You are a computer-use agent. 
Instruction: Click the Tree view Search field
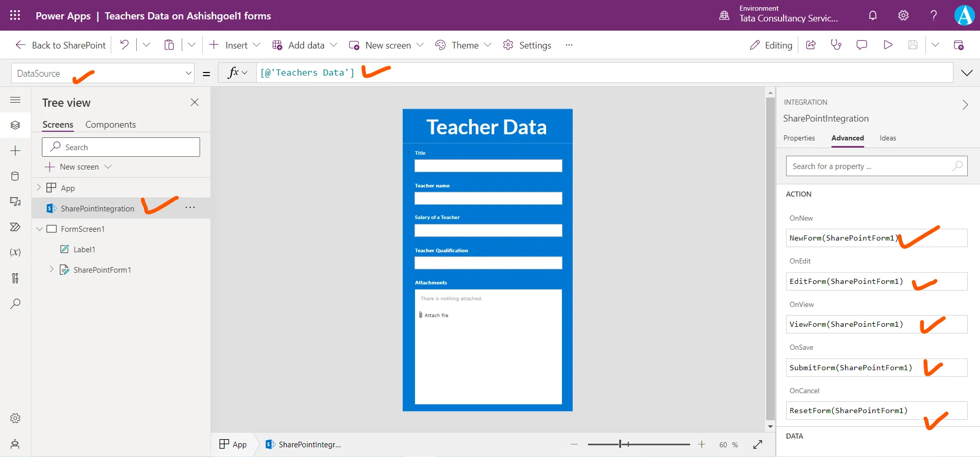(x=121, y=147)
